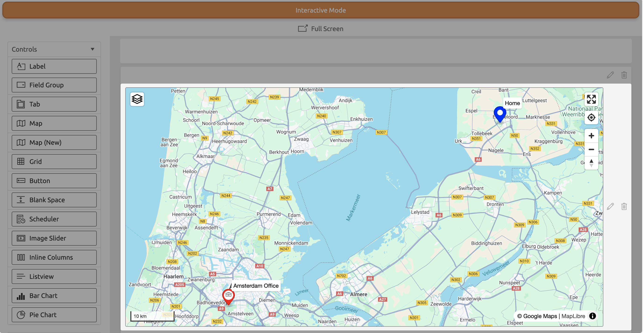Add a Listview control
The height and width of the screenshot is (333, 644).
pyautogui.click(x=54, y=276)
